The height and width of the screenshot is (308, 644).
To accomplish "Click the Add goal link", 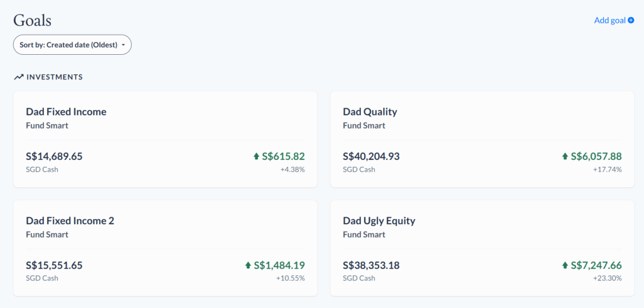I will tap(609, 21).
